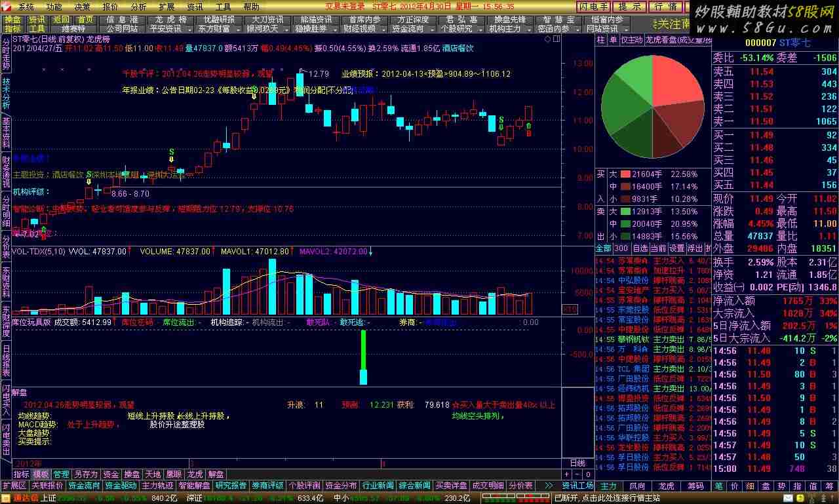This screenshot has height=504, width=839.
Task: Open the 机构主力 toolbar dropdown
Action: [x=509, y=29]
